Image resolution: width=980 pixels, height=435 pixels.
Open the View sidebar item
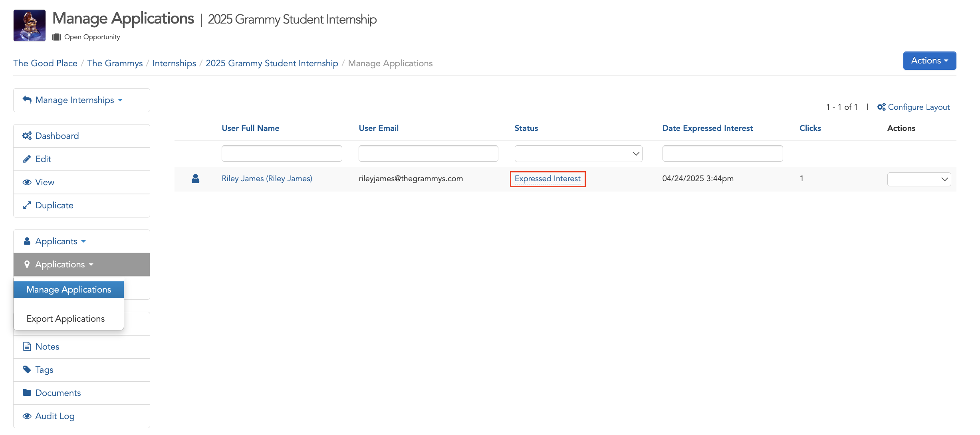(x=81, y=182)
